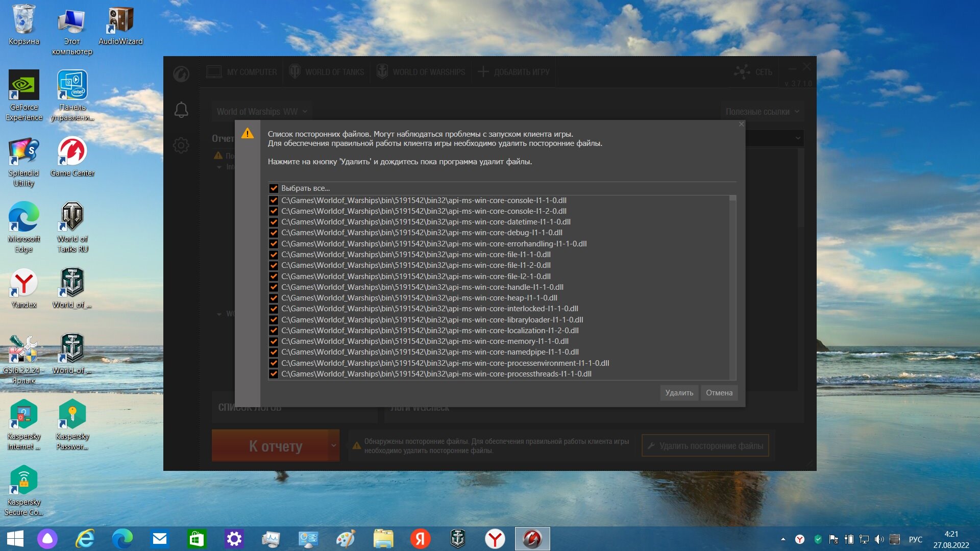Open the settings gear in WGCheck sidebar
Image resolution: width=980 pixels, height=551 pixels.
click(x=181, y=145)
